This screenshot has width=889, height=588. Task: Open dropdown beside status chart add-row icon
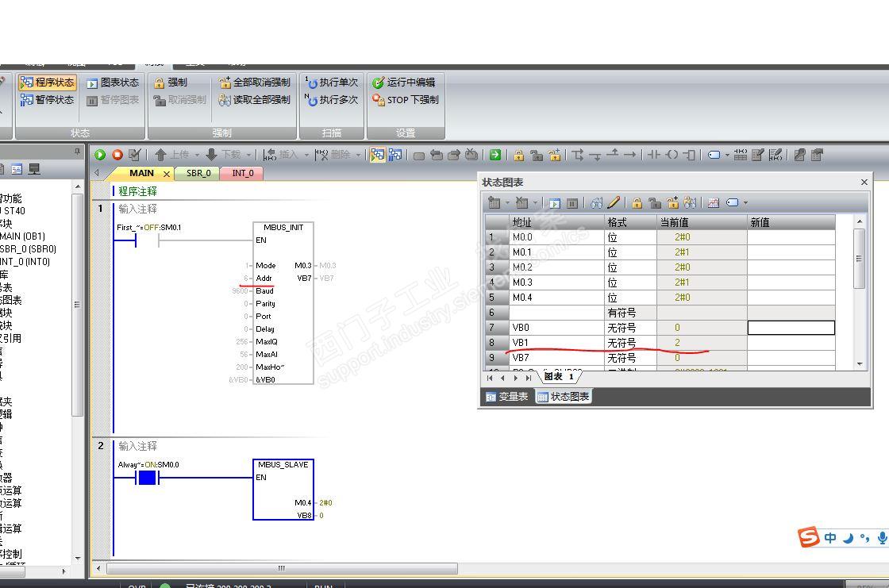pyautogui.click(x=507, y=202)
